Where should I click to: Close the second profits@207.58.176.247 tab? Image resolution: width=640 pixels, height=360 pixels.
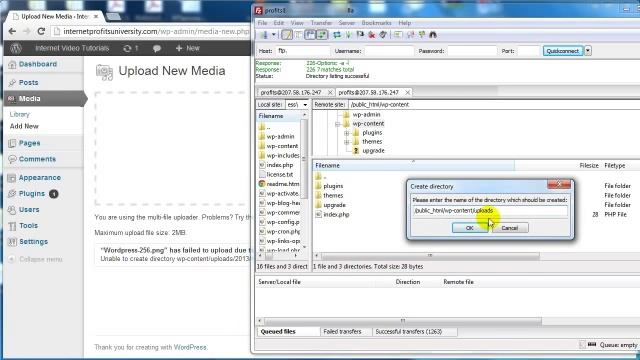point(407,93)
